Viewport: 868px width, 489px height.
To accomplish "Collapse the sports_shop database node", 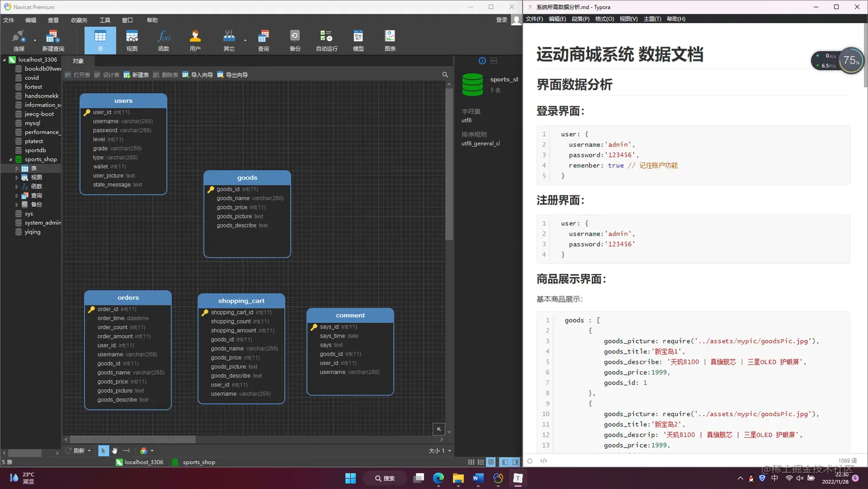I will 10,160.
